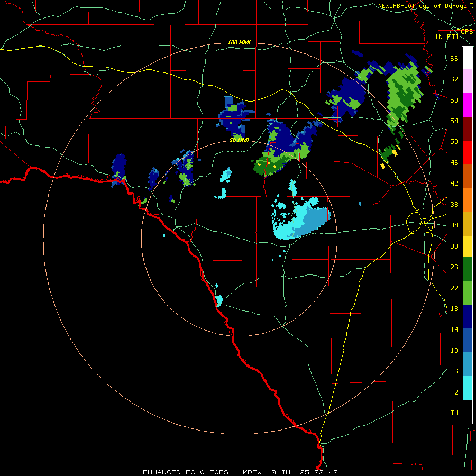This screenshot has height=476, width=476.
Task: Click the green echo with yellow dots on the 50 NMI ring
Action: 281,159
